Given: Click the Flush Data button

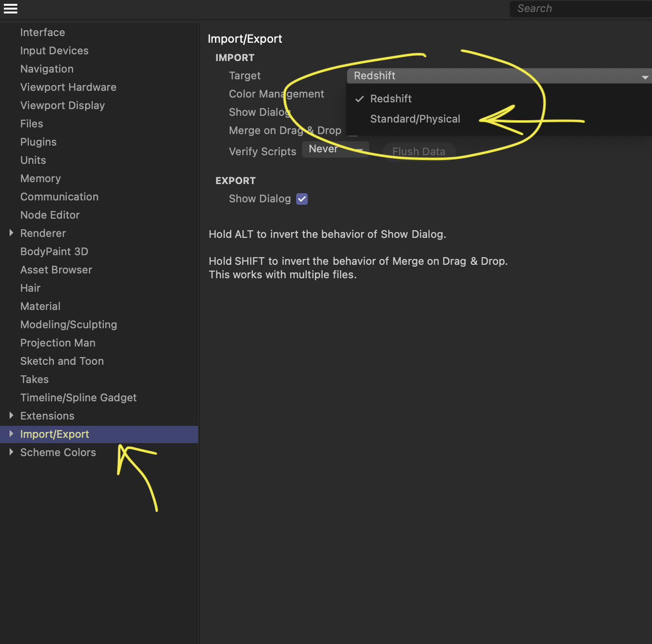Looking at the screenshot, I should tap(419, 151).
